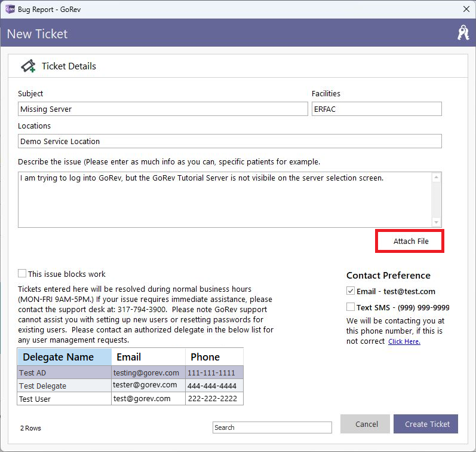The width and height of the screenshot is (476, 452).
Task: Click the New Ticket header title
Action: (37, 33)
